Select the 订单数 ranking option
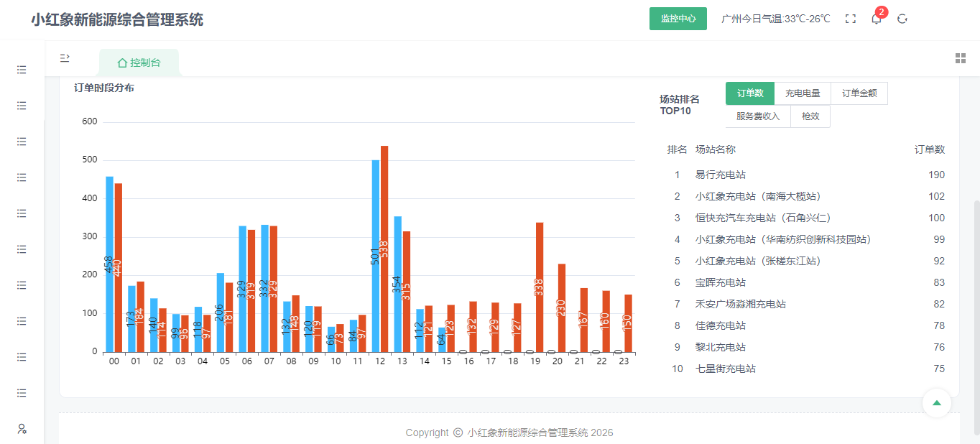 tap(750, 93)
